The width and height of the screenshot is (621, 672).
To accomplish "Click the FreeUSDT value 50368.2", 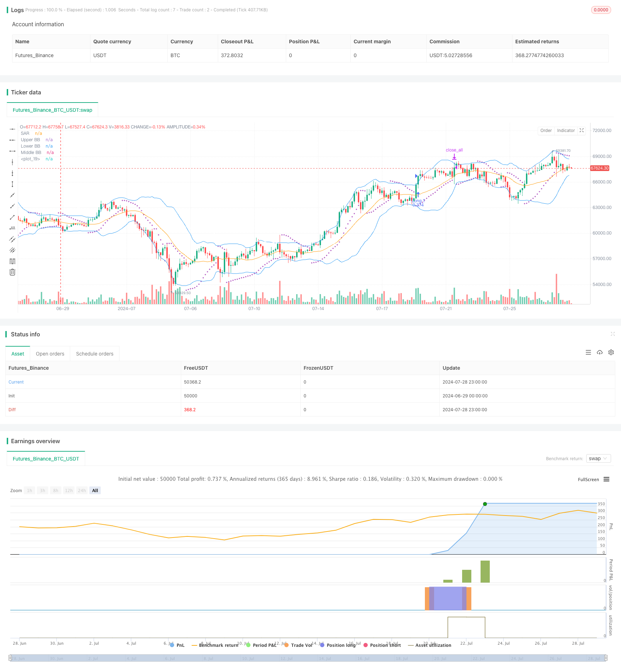I will click(193, 382).
